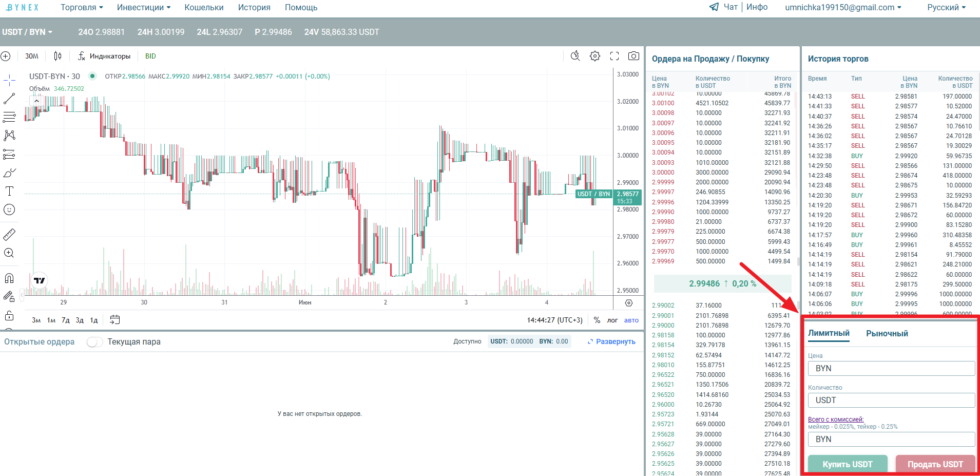Click the 2.99486 last price indicator
The width and height of the screenshot is (980, 476).
point(722,283)
